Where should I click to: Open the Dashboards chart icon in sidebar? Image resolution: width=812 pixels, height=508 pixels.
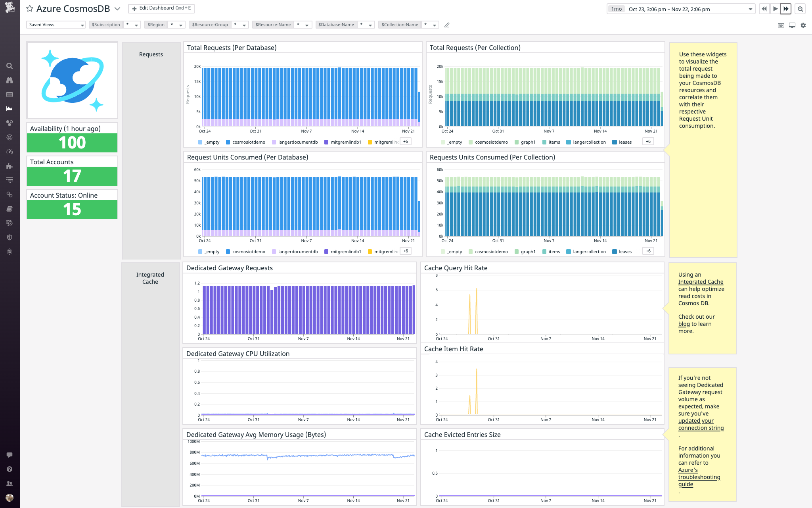pyautogui.click(x=10, y=109)
